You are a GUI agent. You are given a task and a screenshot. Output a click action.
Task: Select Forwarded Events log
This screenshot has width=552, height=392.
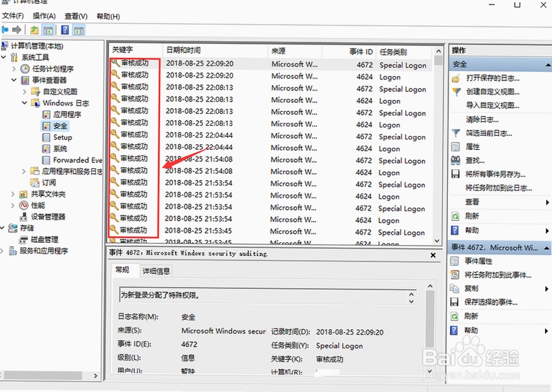77,160
